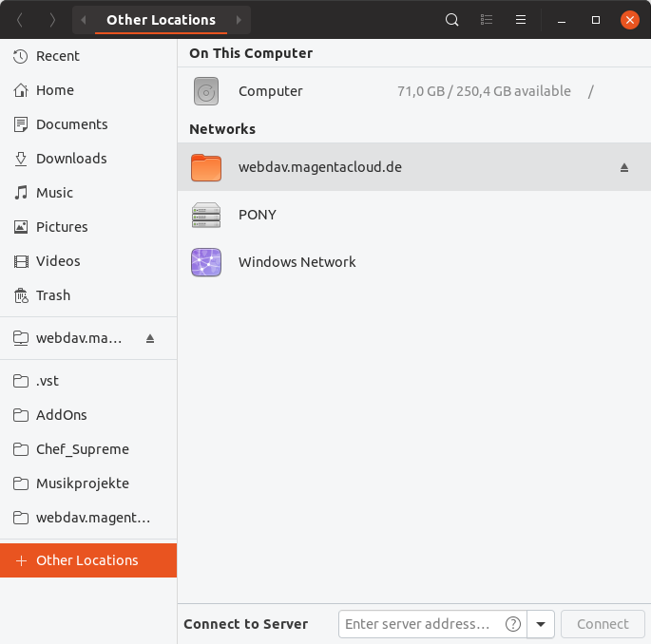Select Other Locations in sidebar
The height and width of the screenshot is (644, 651).
pos(88,560)
